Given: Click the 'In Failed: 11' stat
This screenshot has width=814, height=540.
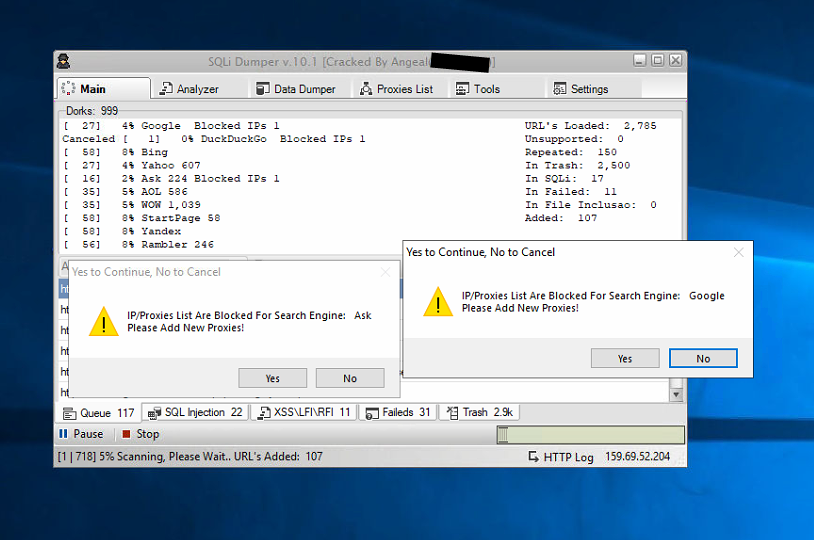Looking at the screenshot, I should click(571, 192).
